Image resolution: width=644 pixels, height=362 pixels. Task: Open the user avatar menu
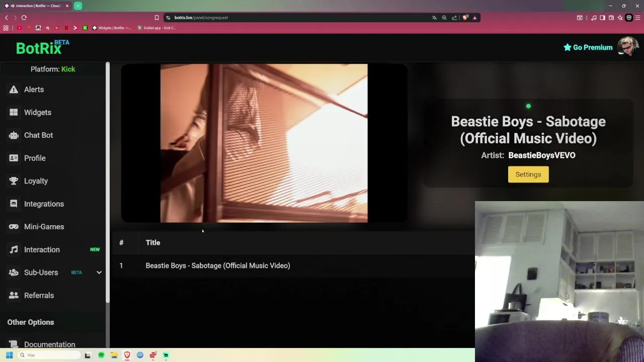click(x=628, y=47)
